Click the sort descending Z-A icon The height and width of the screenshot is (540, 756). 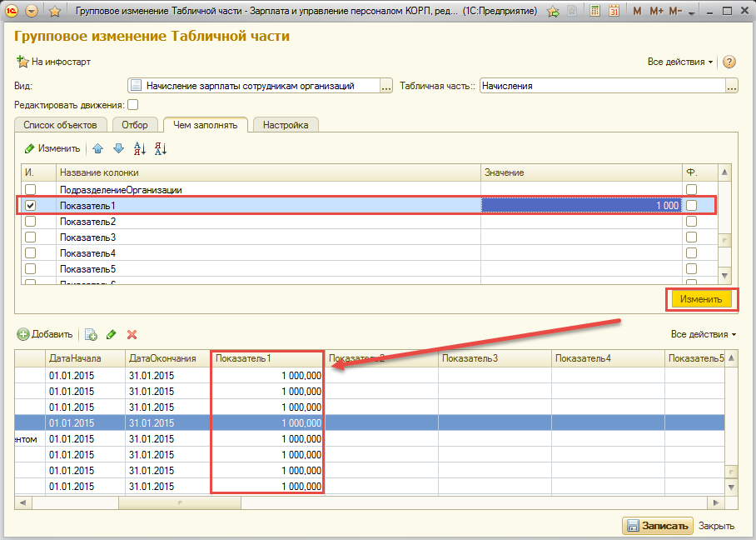pyautogui.click(x=161, y=148)
